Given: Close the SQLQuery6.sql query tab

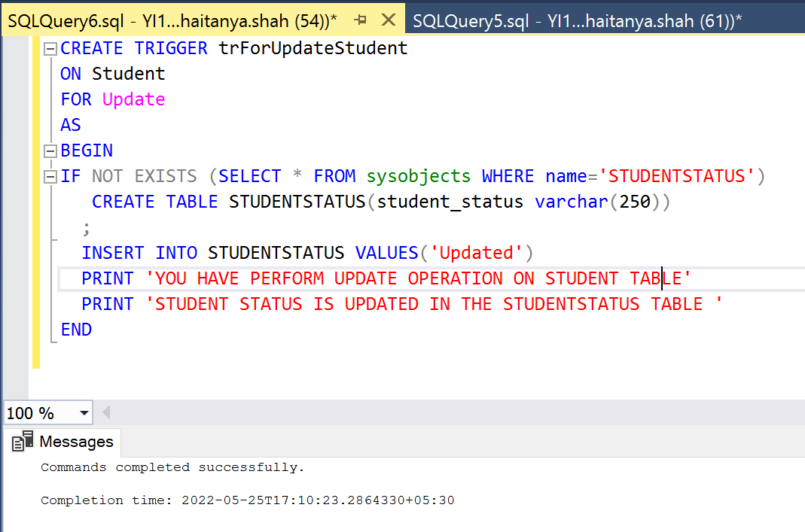Looking at the screenshot, I should tap(389, 21).
